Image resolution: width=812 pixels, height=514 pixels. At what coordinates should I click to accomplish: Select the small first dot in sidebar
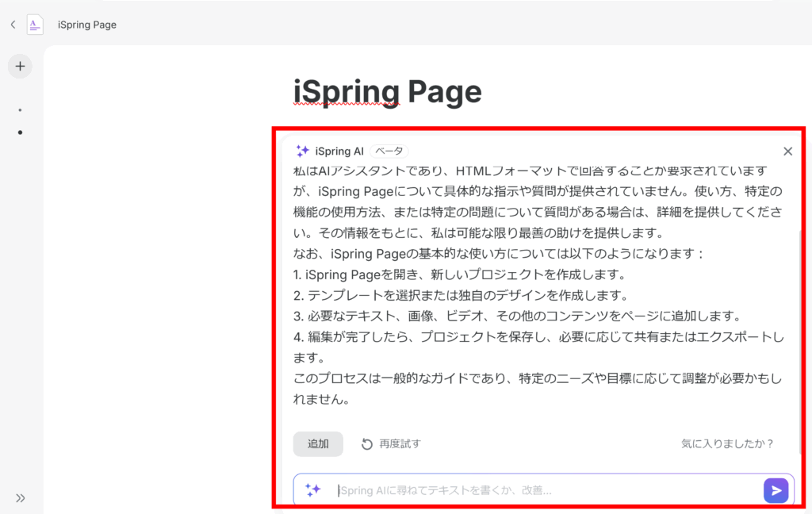[x=20, y=110]
